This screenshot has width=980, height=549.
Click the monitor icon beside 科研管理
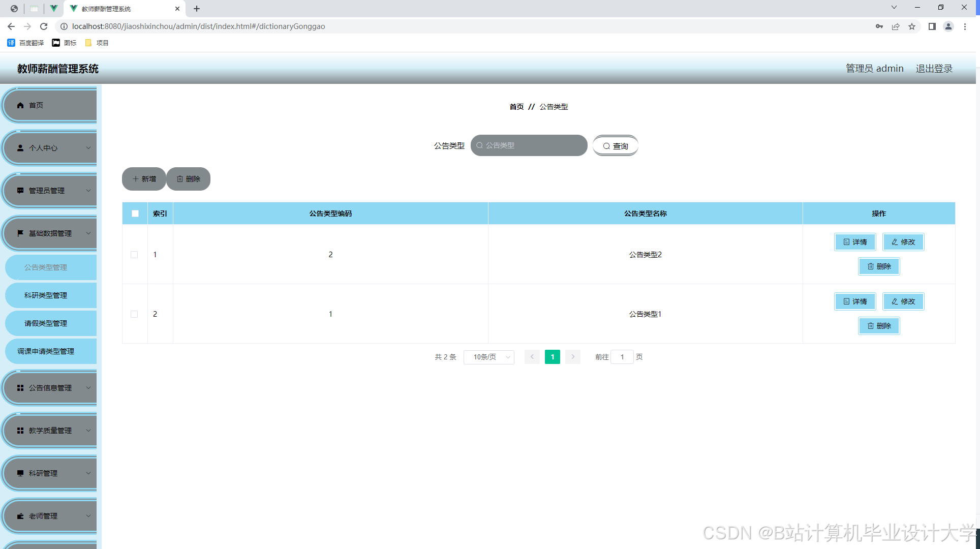pyautogui.click(x=20, y=473)
